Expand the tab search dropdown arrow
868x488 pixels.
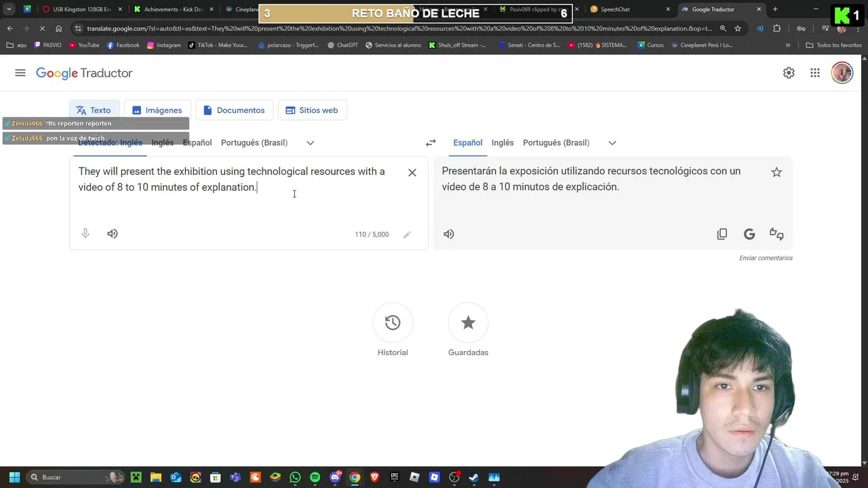(x=9, y=9)
